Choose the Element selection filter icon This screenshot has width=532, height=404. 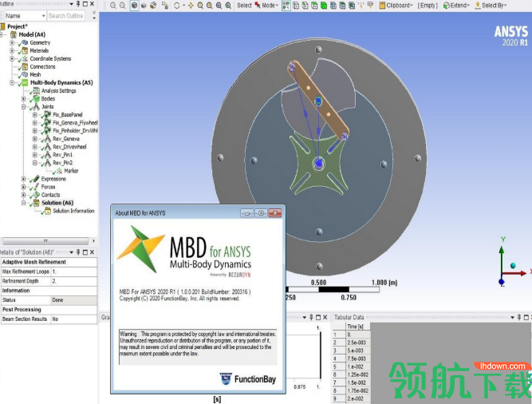coord(352,6)
